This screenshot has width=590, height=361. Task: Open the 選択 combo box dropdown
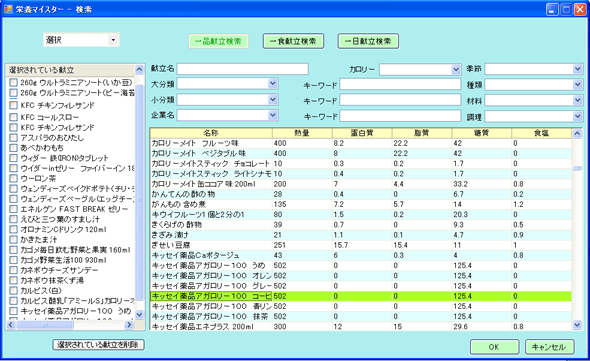tap(113, 40)
